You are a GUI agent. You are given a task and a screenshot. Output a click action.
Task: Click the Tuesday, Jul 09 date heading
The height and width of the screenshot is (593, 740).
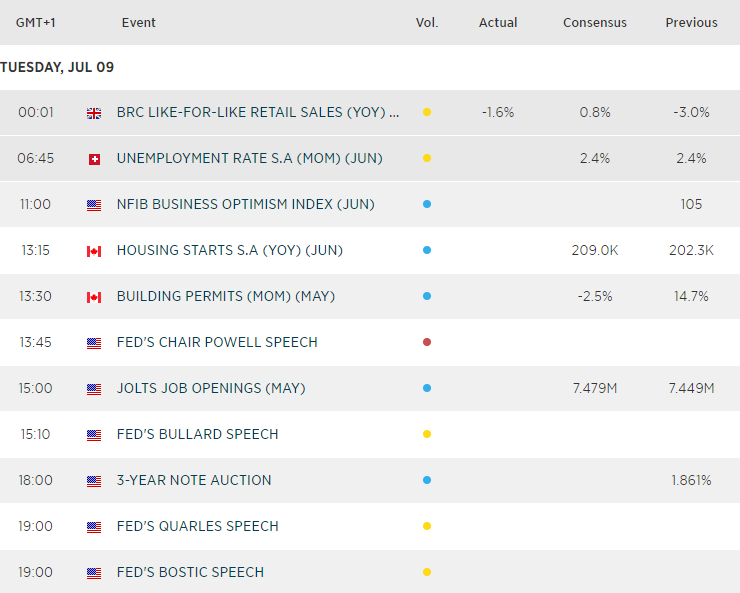57,67
